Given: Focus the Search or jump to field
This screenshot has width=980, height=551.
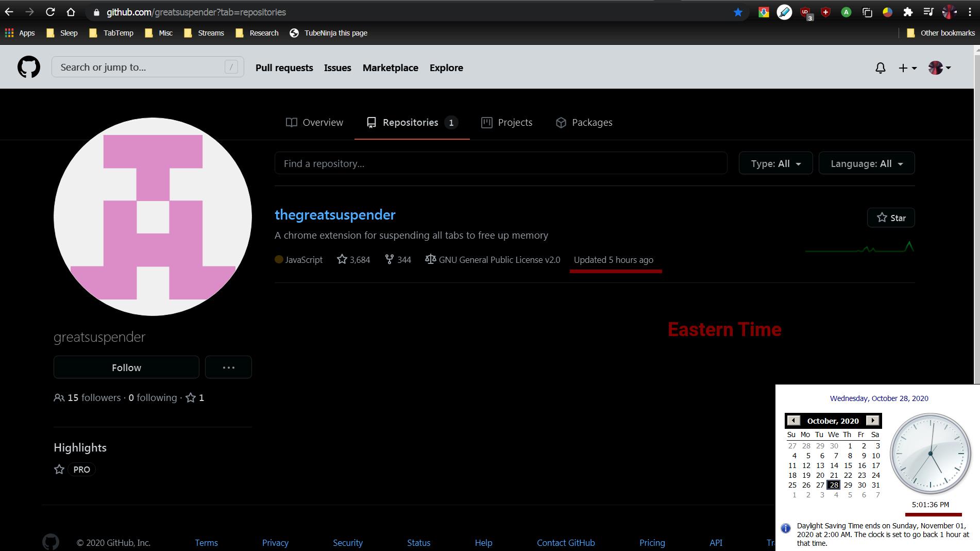Looking at the screenshot, I should pyautogui.click(x=148, y=67).
